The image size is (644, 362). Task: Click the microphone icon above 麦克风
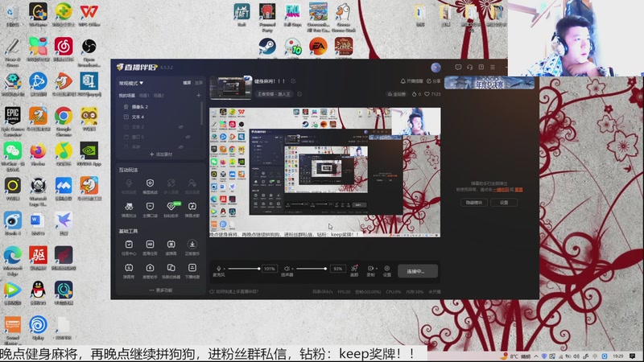click(218, 269)
